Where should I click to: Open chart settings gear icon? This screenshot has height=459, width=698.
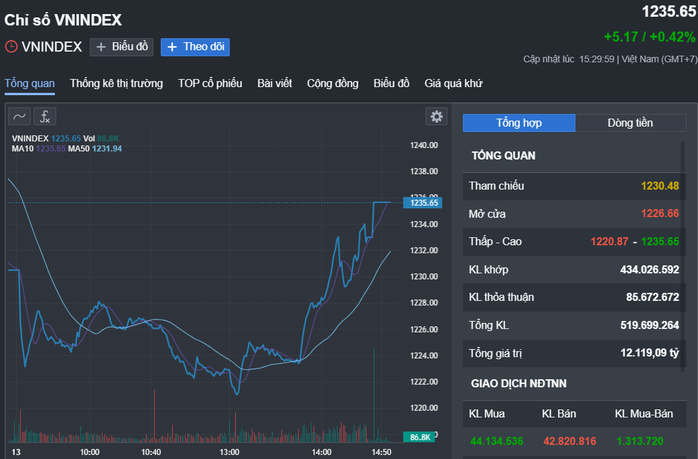[x=436, y=117]
